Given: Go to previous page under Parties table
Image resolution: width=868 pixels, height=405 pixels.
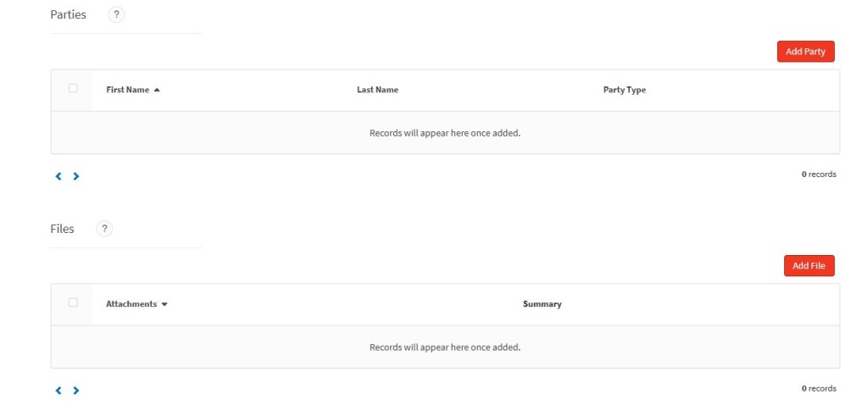Looking at the screenshot, I should click(58, 176).
